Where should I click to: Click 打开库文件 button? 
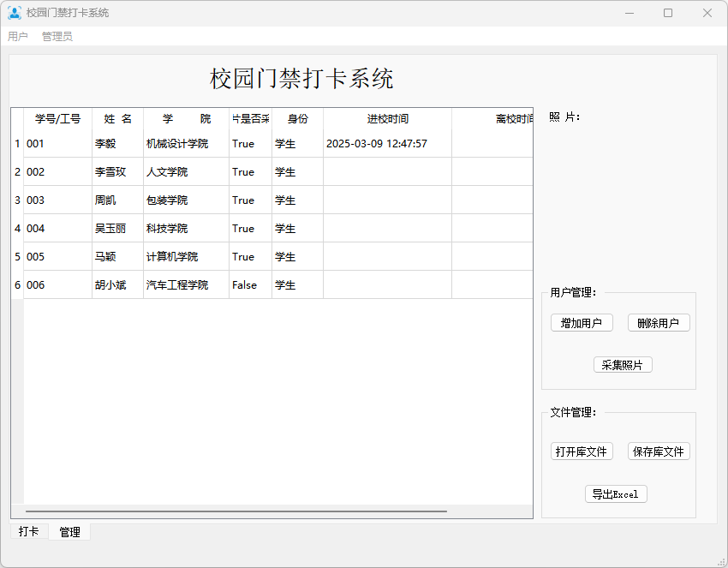(582, 451)
